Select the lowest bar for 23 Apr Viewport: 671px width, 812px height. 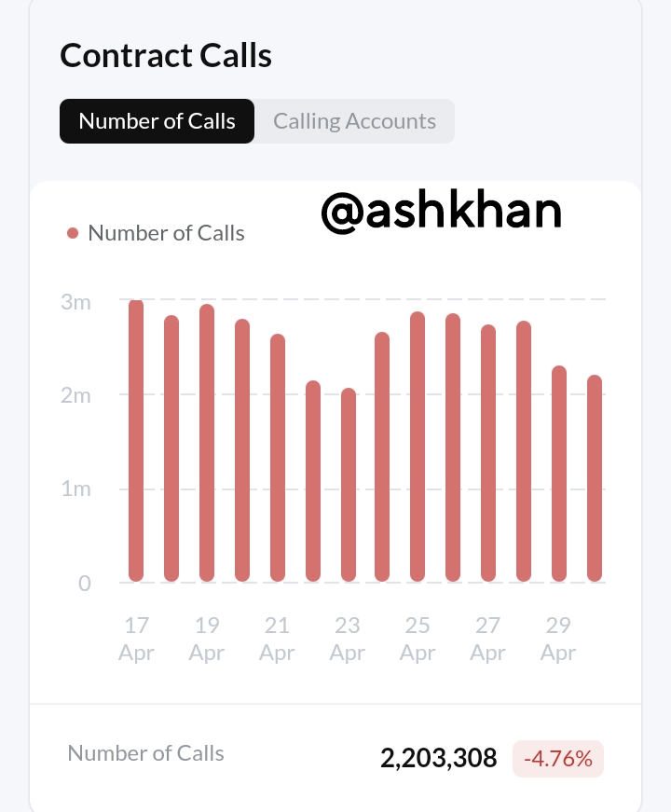pos(349,485)
